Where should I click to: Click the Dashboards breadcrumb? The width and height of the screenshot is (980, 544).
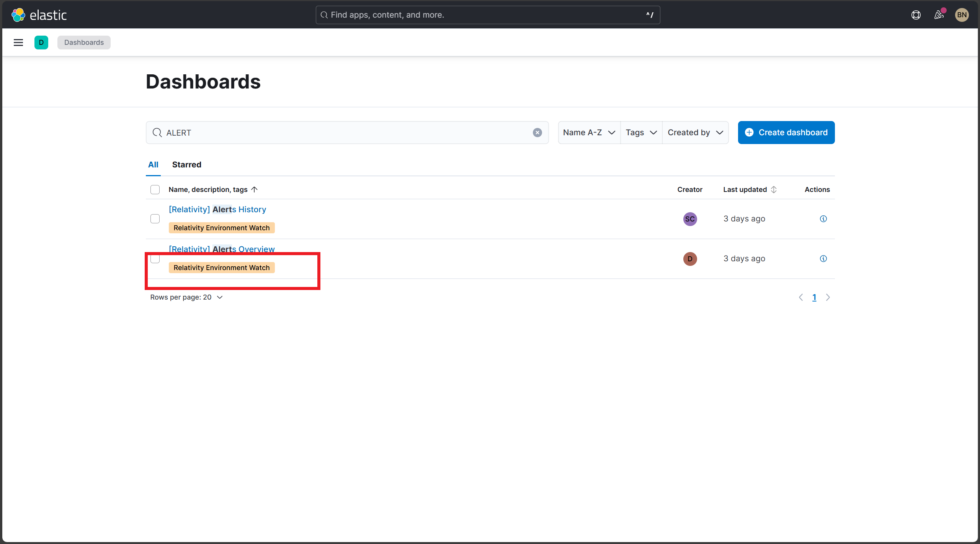pyautogui.click(x=84, y=42)
